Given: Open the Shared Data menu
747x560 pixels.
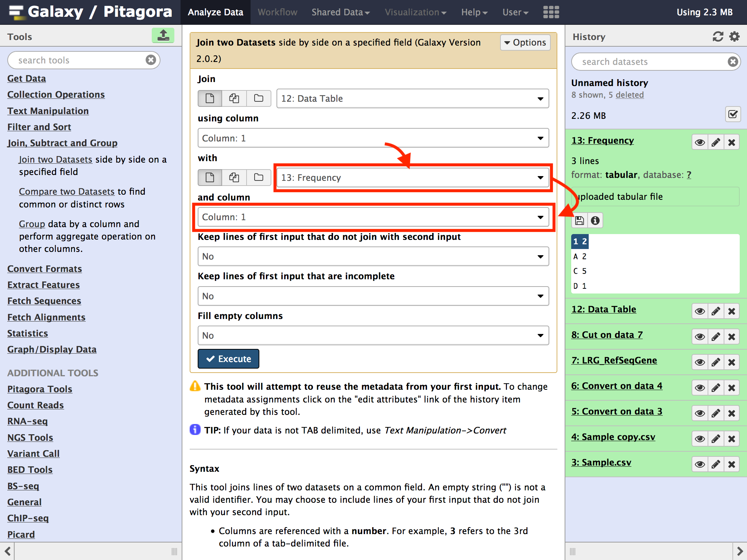Looking at the screenshot, I should pyautogui.click(x=340, y=12).
